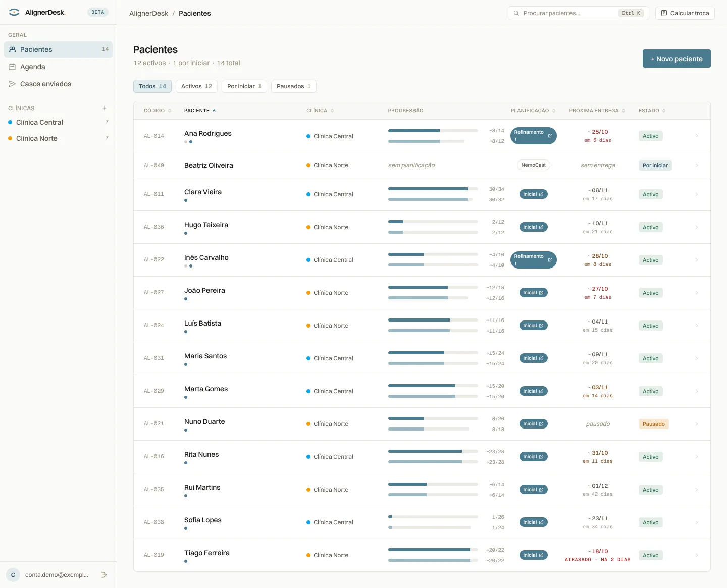Add a clinic with the plus icon

point(105,108)
